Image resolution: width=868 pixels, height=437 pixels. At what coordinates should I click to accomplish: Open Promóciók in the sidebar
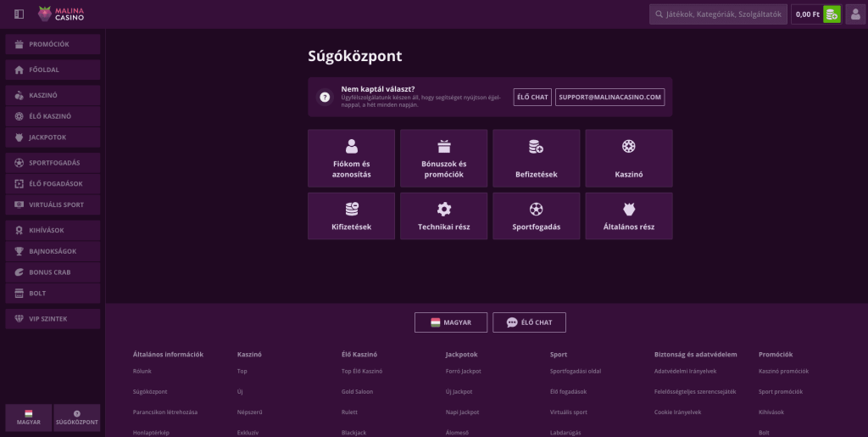point(53,44)
